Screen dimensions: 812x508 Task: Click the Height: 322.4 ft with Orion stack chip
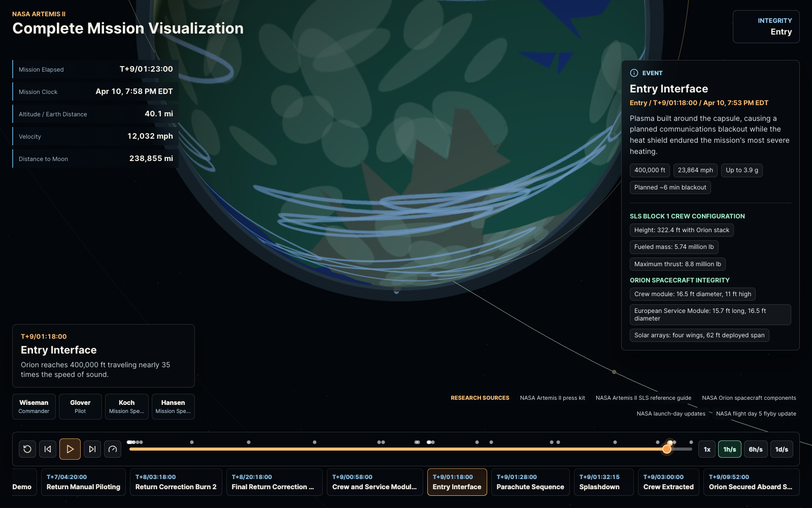pos(682,230)
